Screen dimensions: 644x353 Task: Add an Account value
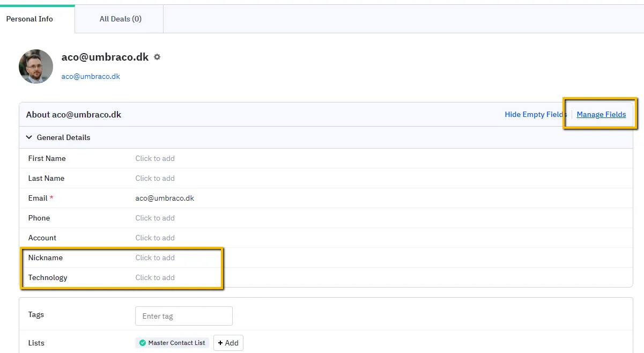pos(155,238)
